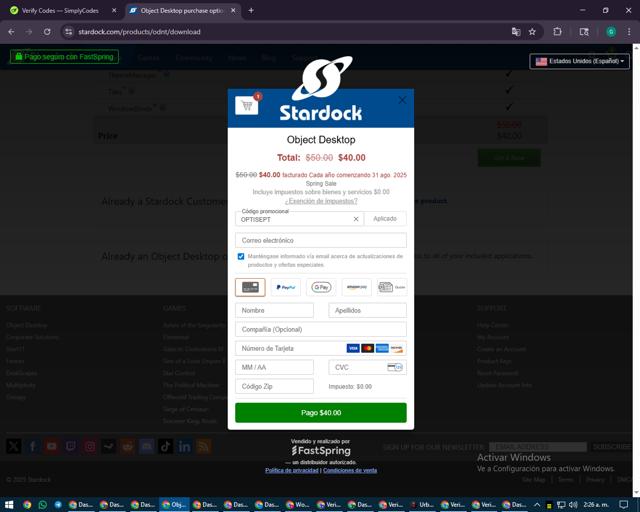Open WhatsApp from the taskbar
The height and width of the screenshot is (512, 640).
pyautogui.click(x=42, y=505)
